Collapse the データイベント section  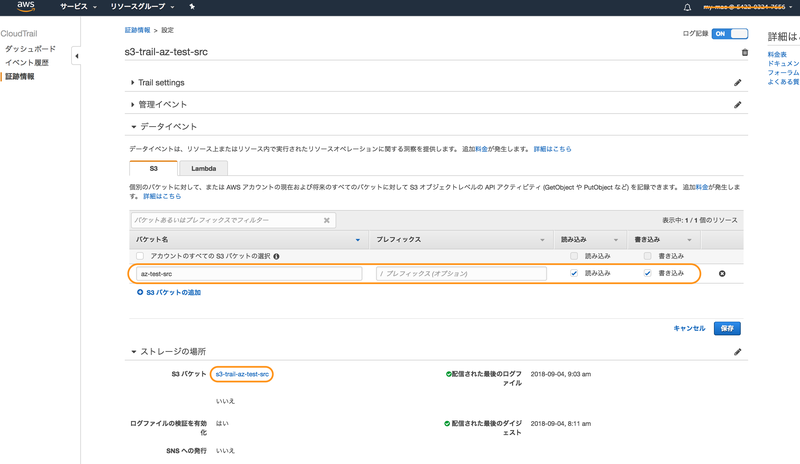coord(134,127)
